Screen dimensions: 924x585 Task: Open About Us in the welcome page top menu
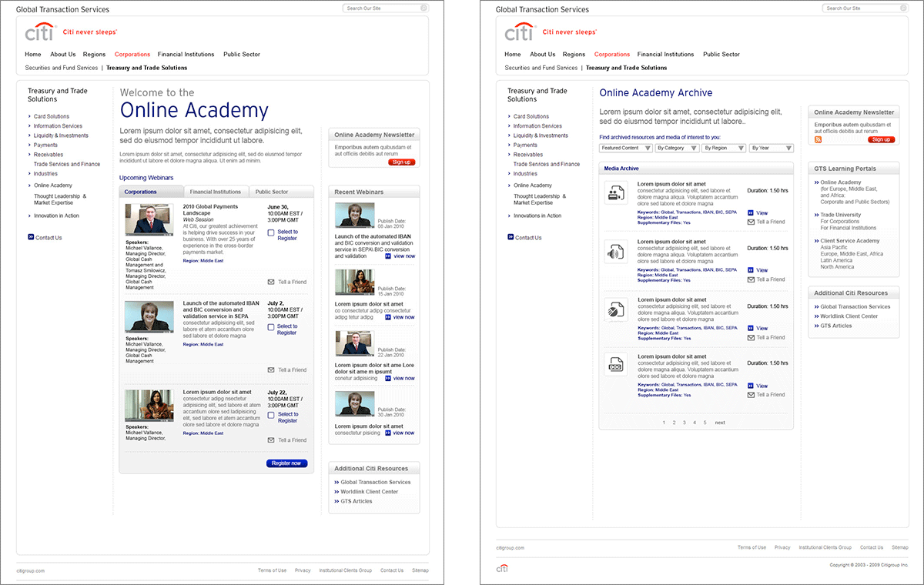pyautogui.click(x=63, y=55)
